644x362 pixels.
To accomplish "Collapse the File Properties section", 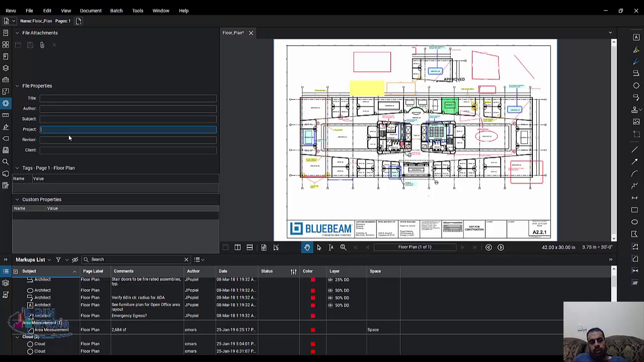I will point(17,86).
